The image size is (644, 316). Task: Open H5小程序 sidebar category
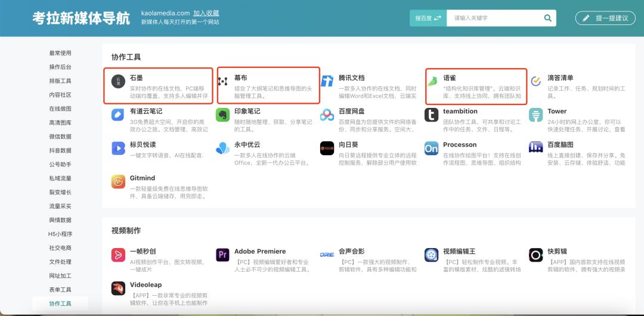click(60, 234)
